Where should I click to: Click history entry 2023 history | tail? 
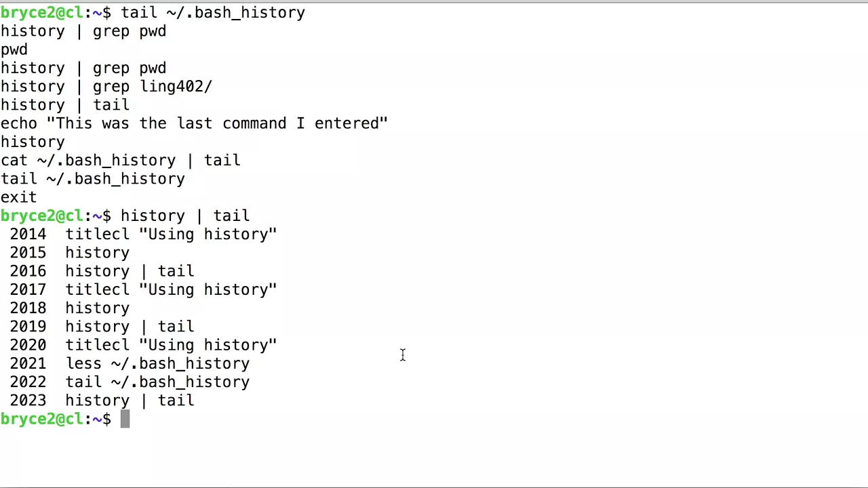click(102, 401)
